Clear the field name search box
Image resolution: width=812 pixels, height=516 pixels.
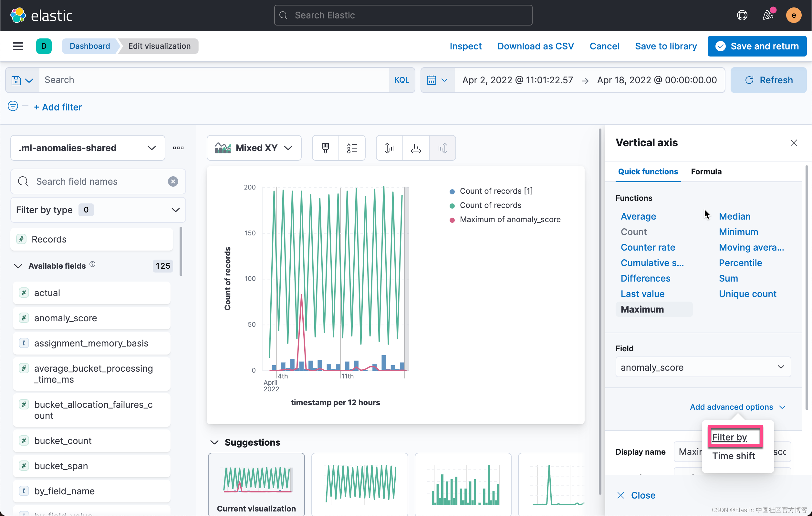(x=173, y=181)
